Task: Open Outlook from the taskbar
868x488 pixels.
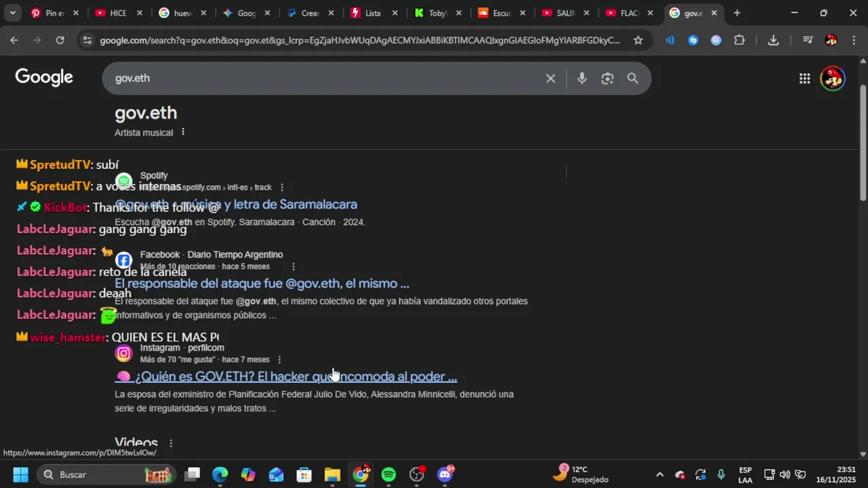Action: tap(276, 474)
